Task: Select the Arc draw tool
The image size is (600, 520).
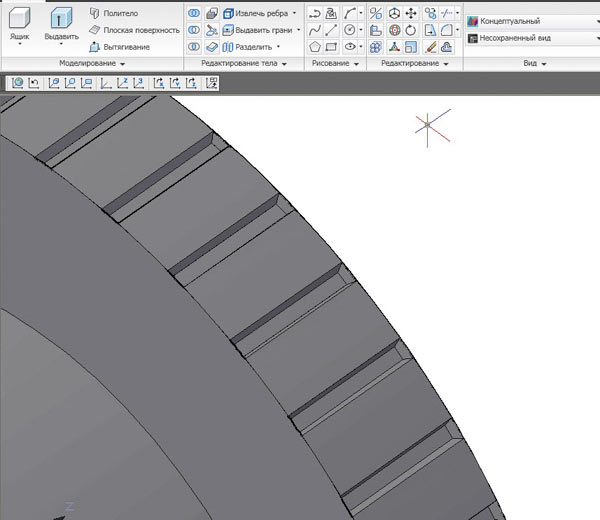Action: coord(349,13)
